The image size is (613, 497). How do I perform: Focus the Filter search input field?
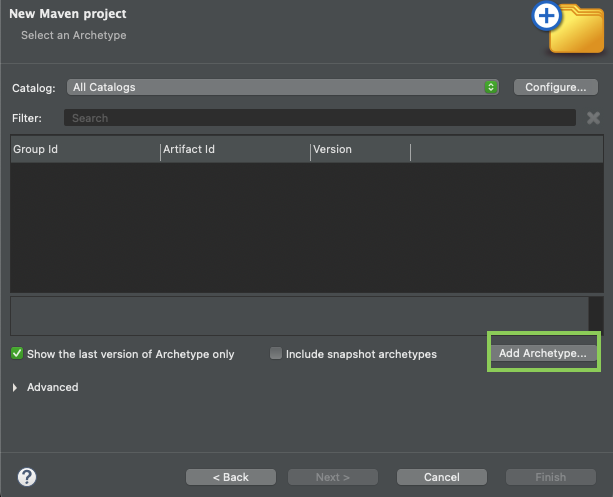pyautogui.click(x=320, y=118)
